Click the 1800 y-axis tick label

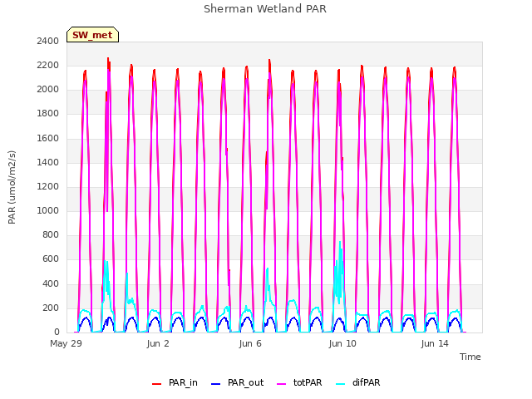click(x=48, y=114)
